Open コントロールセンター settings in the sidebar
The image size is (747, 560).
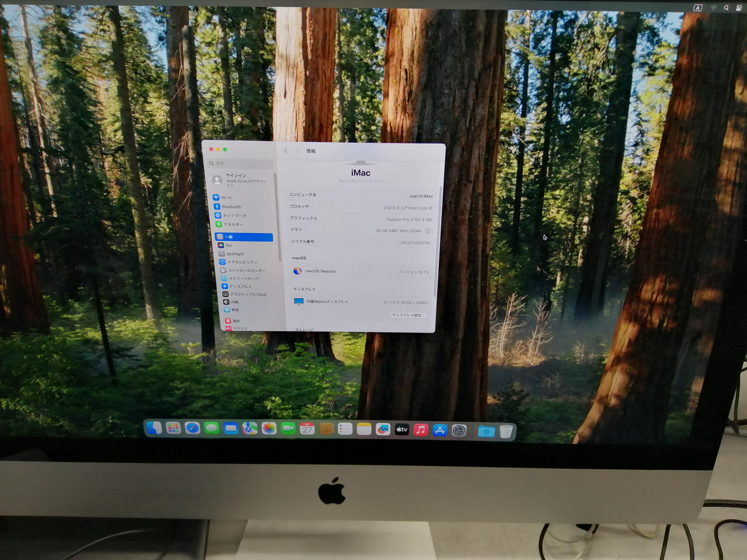click(246, 270)
